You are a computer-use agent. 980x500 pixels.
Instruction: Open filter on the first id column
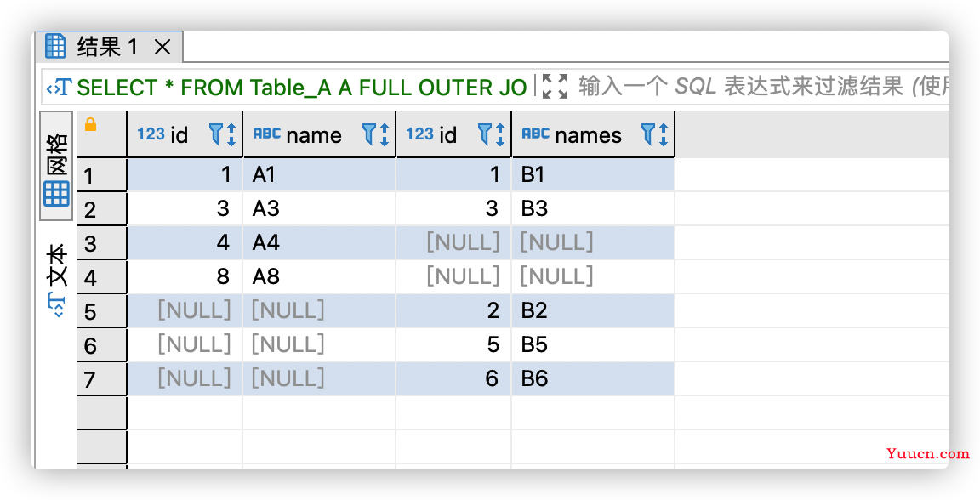pyautogui.click(x=215, y=134)
